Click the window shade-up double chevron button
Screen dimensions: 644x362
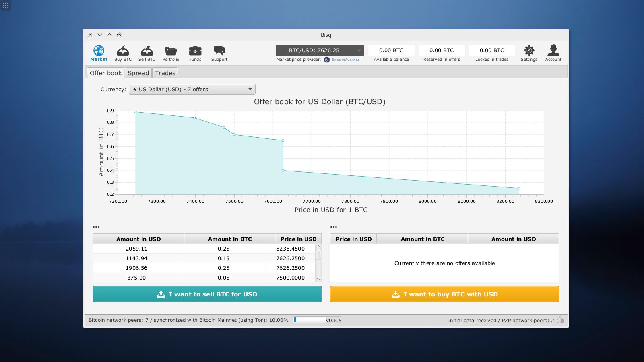coord(119,35)
